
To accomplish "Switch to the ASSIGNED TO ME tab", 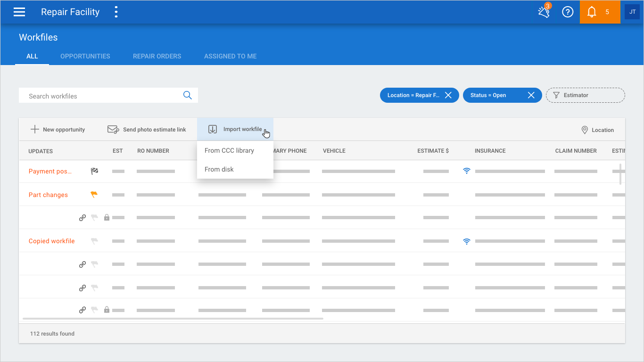I will pyautogui.click(x=231, y=56).
